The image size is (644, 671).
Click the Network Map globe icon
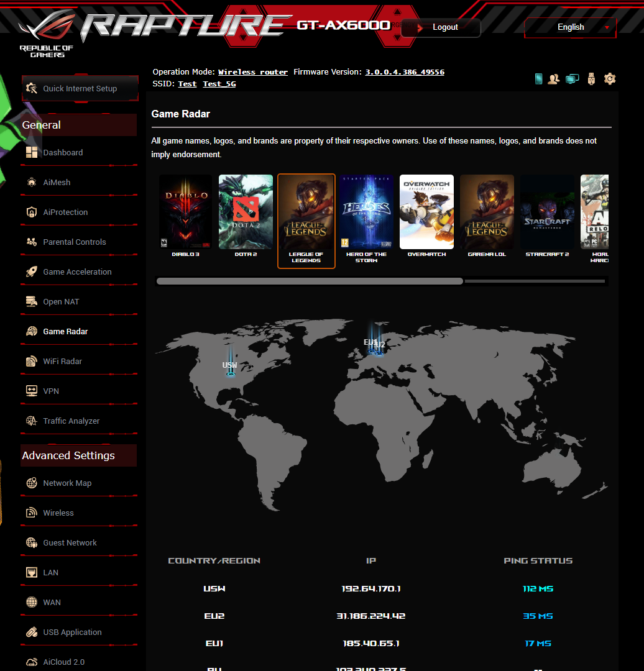32,483
